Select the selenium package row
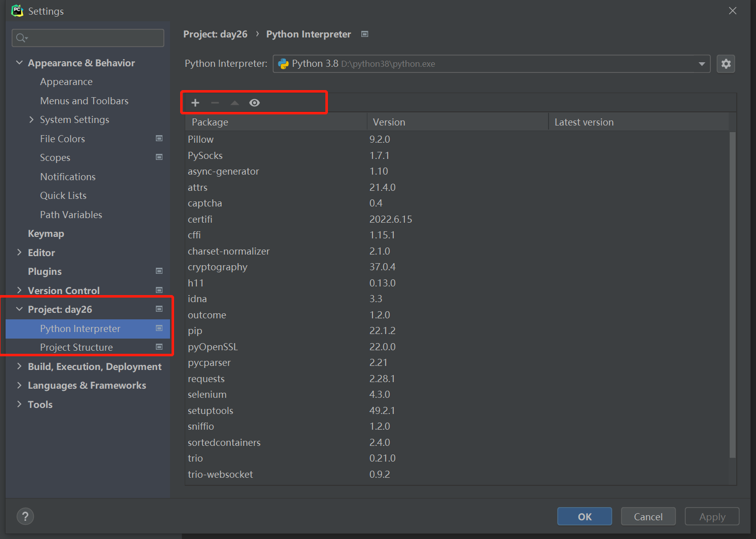The width and height of the screenshot is (756, 539). point(207,394)
